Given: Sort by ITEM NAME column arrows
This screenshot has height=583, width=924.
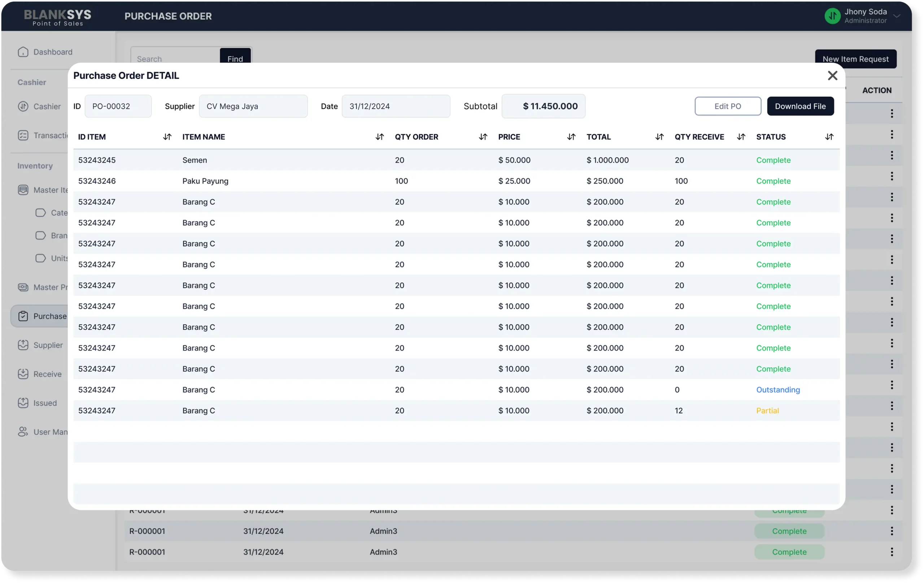Looking at the screenshot, I should pos(379,136).
